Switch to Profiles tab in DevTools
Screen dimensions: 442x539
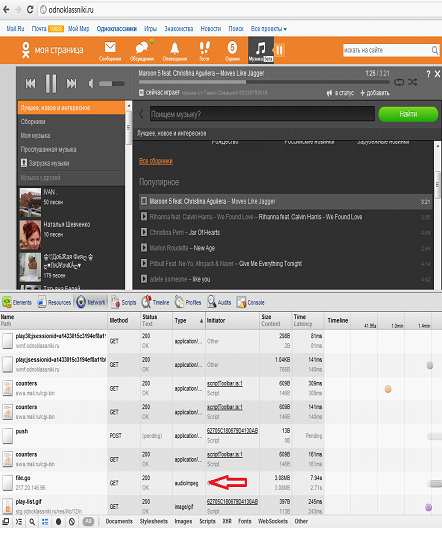(x=188, y=302)
